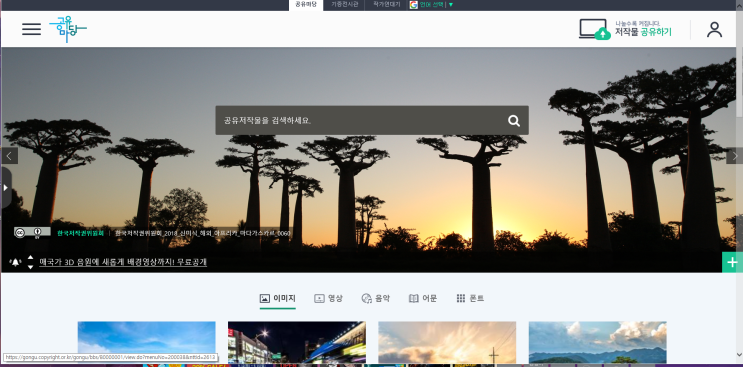Open the sunset clouds power pole thumbnail
Image resolution: width=743 pixels, height=367 pixels.
447,342
